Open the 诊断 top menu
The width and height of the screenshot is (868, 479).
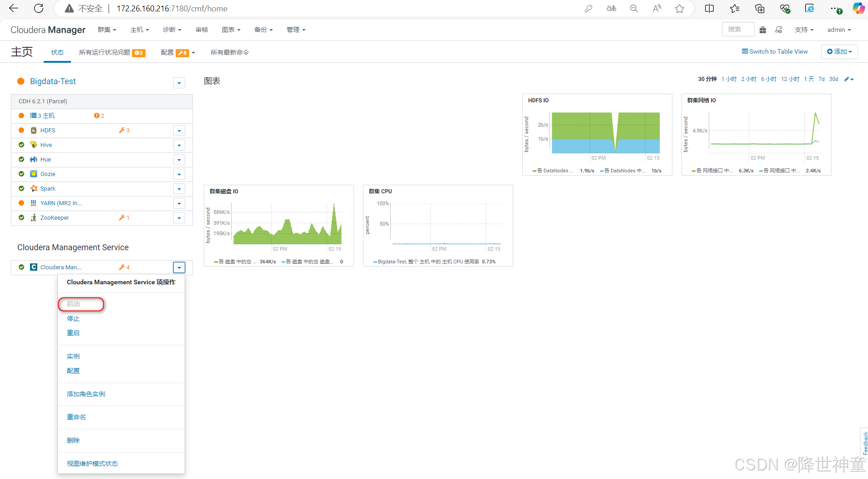point(172,30)
